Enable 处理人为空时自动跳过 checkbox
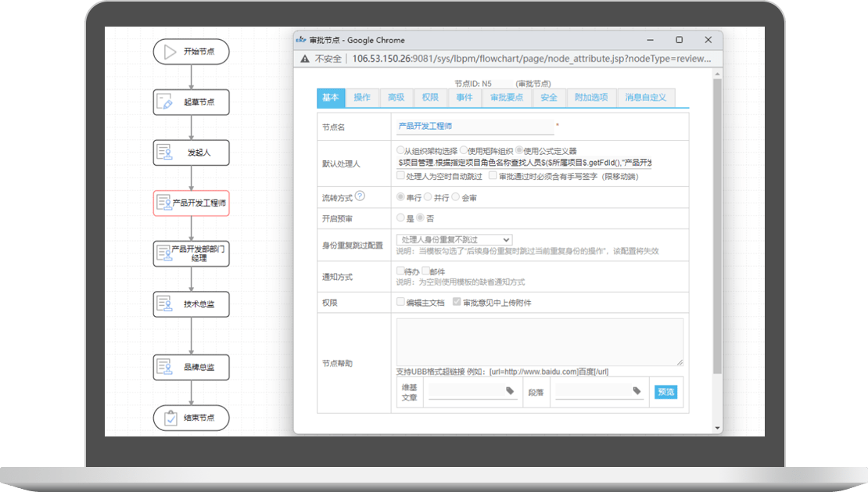 pos(401,176)
